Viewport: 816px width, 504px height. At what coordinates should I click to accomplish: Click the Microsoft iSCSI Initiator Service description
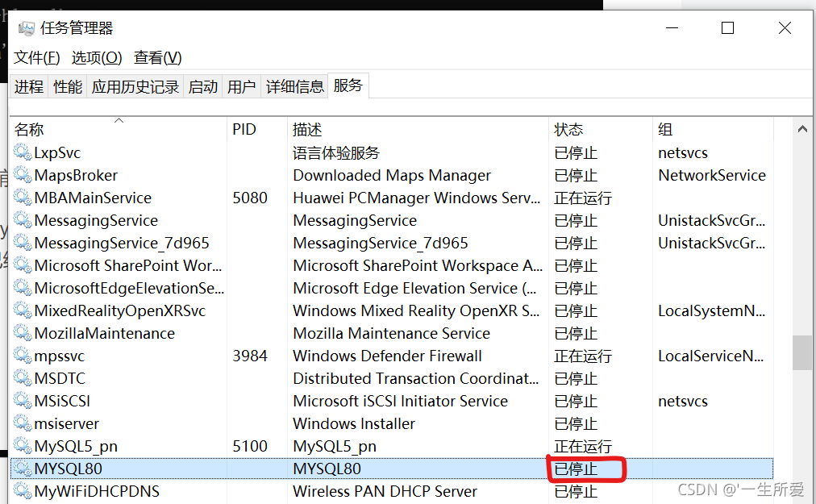point(400,401)
